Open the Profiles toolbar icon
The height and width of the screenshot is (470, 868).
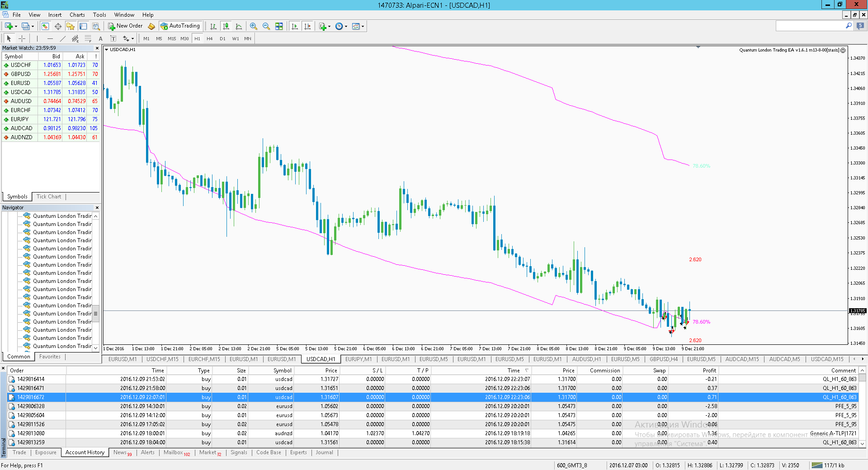(x=26, y=26)
